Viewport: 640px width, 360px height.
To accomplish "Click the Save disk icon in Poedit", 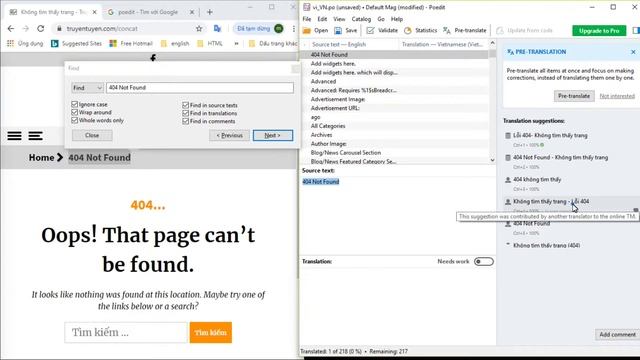I will (338, 31).
